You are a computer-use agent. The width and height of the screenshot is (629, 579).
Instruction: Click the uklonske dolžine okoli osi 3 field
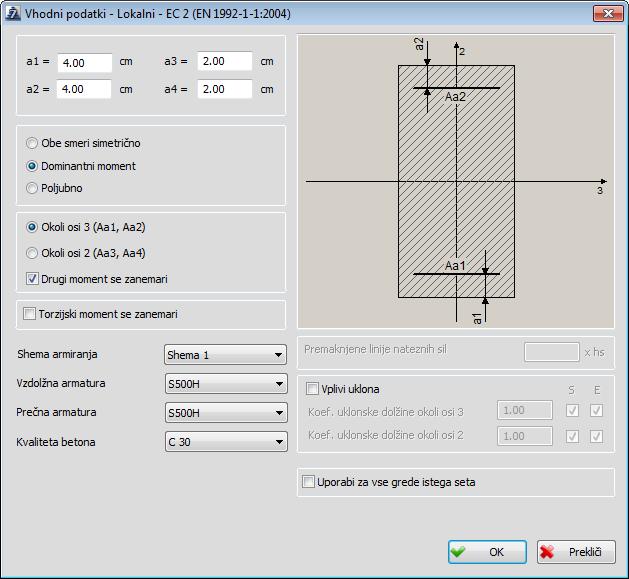point(525,410)
